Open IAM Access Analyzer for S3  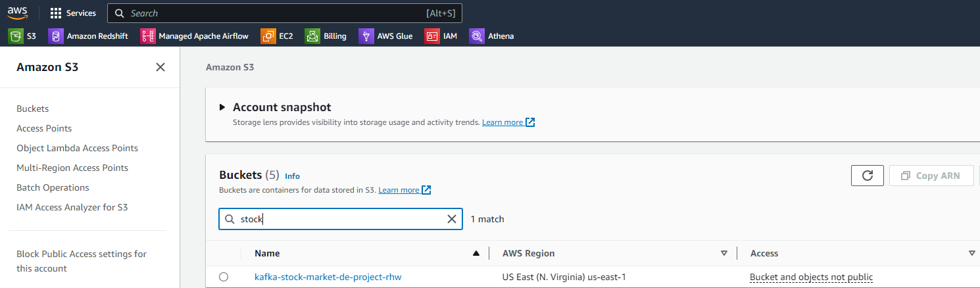click(x=72, y=207)
